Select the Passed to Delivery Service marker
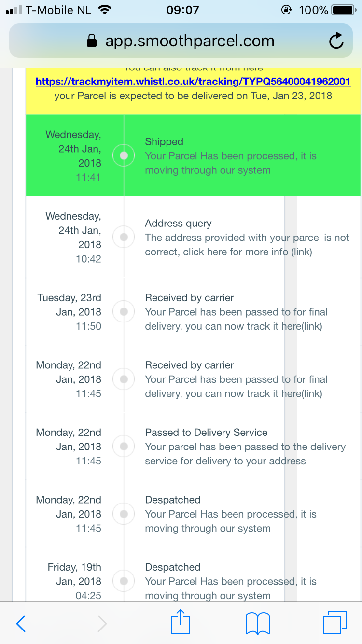The image size is (362, 644). pos(124,446)
